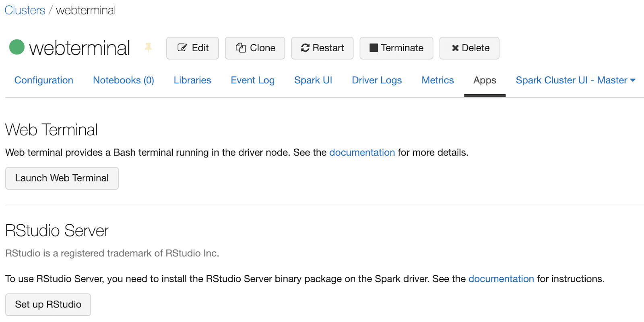Open the Libraries tab
The image size is (644, 322).
192,80
